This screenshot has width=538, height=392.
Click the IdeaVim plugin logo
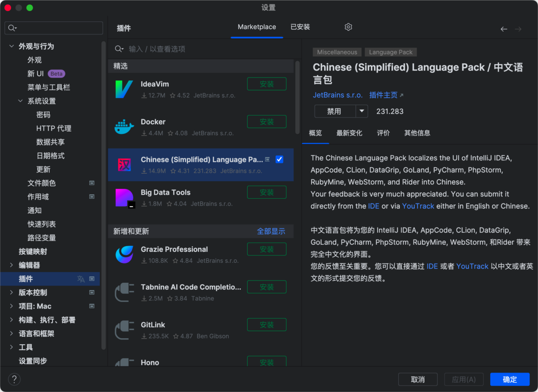pyautogui.click(x=124, y=89)
